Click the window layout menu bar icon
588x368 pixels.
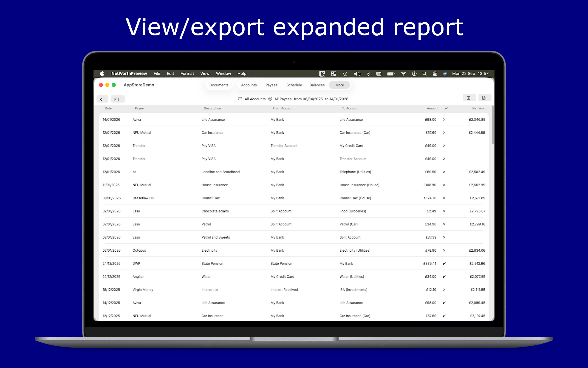pyautogui.click(x=334, y=74)
